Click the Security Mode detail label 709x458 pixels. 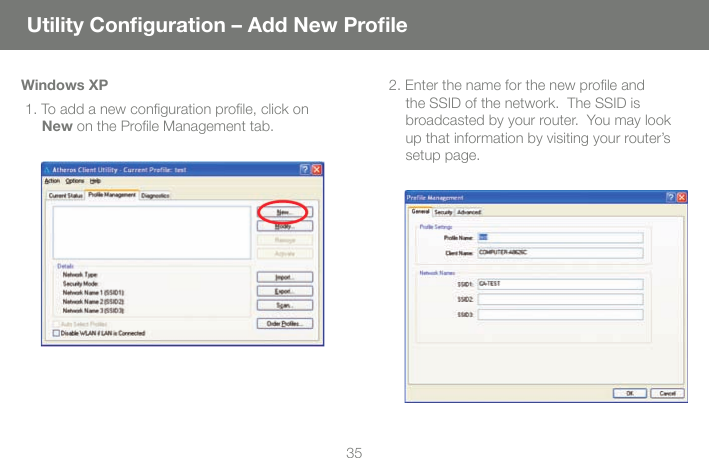(80, 283)
